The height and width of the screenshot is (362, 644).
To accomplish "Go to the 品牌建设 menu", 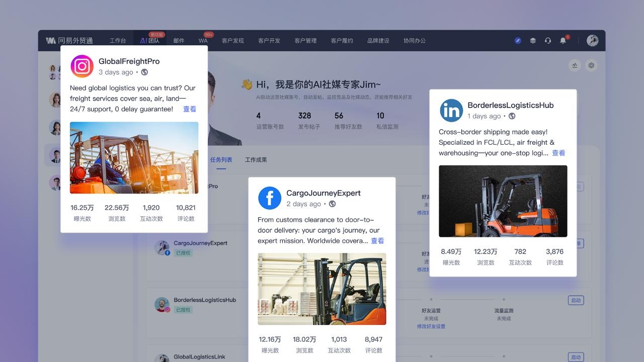I will click(378, 41).
